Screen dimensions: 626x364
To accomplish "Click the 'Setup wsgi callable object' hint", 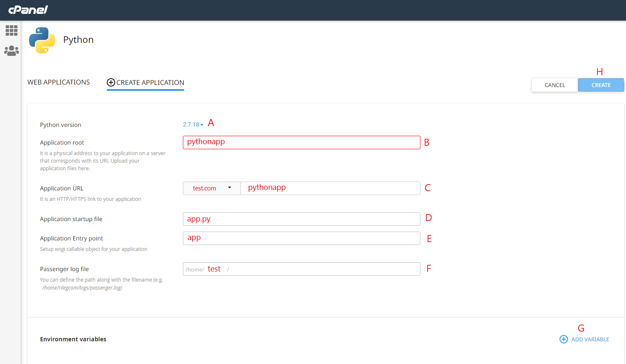I will pos(94,249).
